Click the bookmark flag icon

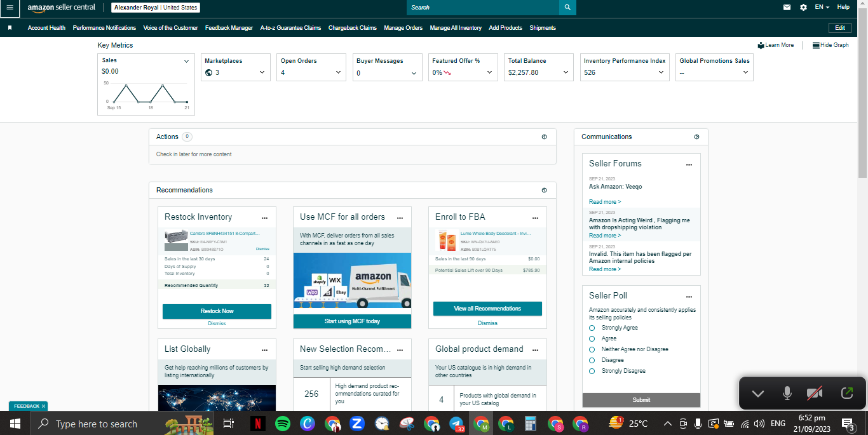[10, 28]
